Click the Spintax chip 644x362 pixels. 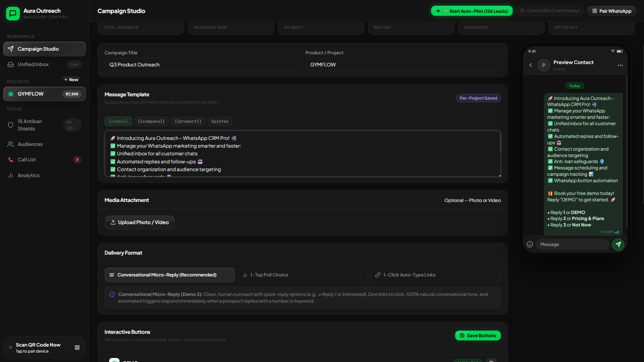(x=220, y=121)
